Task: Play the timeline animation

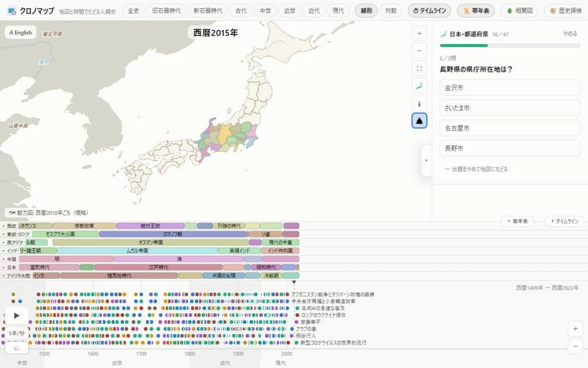Action: (x=17, y=315)
